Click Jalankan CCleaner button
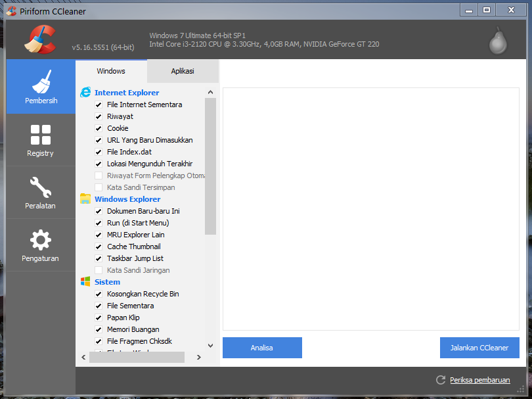Screen dimensions: 532x399 pyautogui.click(x=479, y=348)
